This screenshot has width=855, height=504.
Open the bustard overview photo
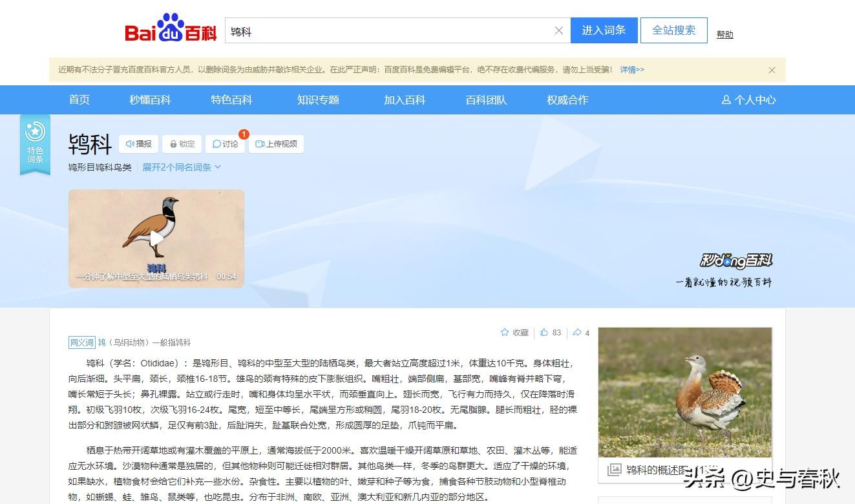[x=684, y=392]
